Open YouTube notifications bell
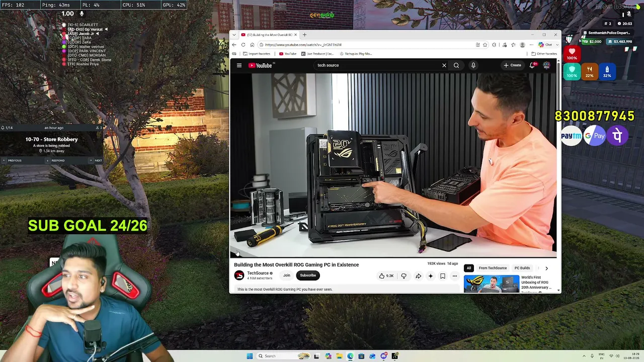The image size is (644, 362). pos(532,65)
